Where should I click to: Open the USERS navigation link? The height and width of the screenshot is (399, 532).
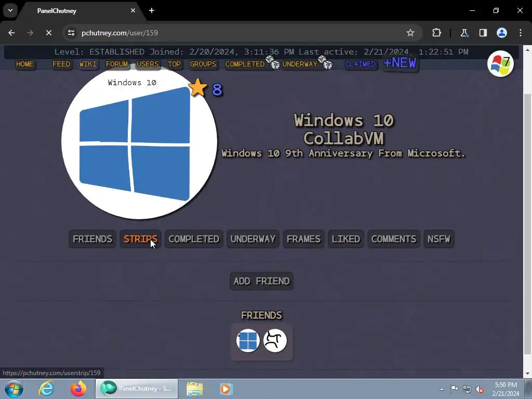[148, 64]
